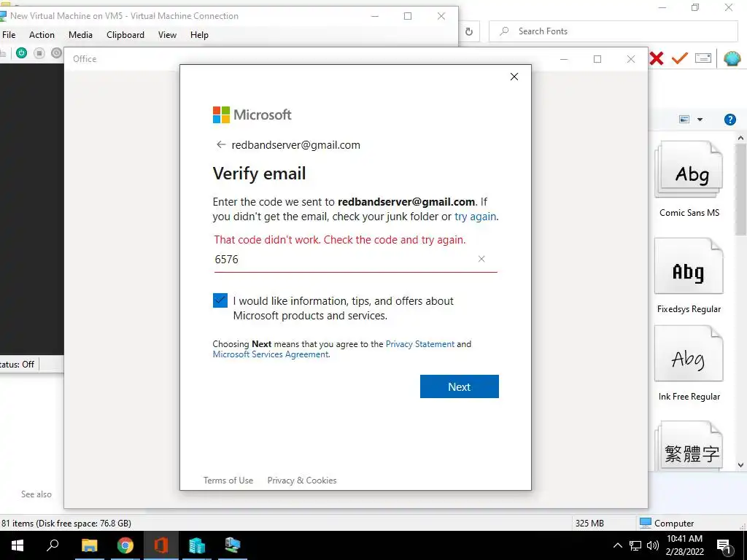Image resolution: width=747 pixels, height=560 pixels.
Task: Open Privacy & Cookies link
Action: (302, 481)
